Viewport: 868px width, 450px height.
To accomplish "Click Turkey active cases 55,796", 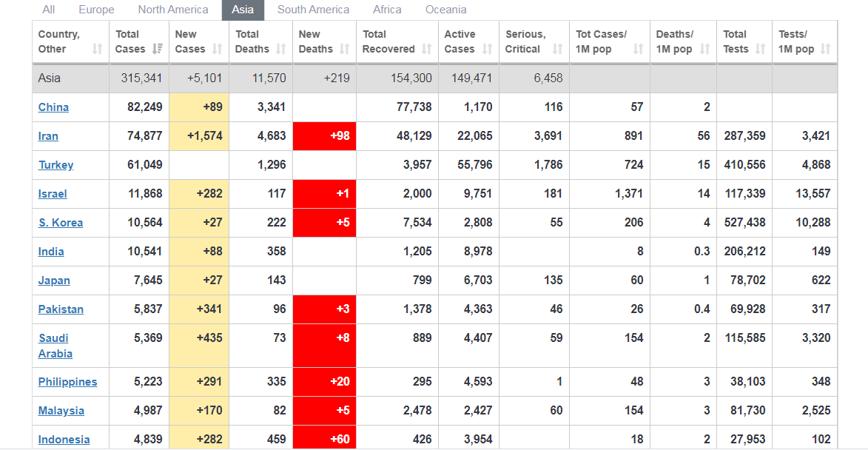I will (x=474, y=164).
